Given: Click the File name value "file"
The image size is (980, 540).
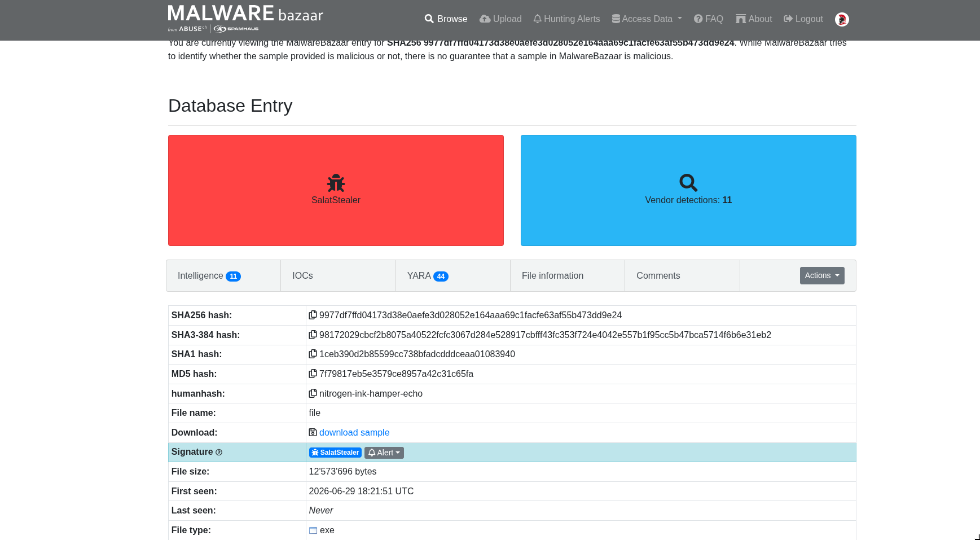Looking at the screenshot, I should coord(315,412).
